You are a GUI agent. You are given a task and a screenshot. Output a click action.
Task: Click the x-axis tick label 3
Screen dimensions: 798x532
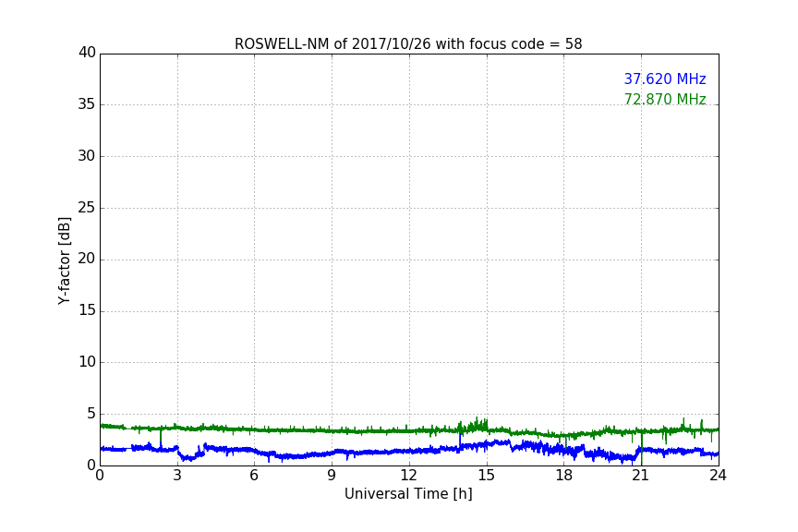pos(177,476)
